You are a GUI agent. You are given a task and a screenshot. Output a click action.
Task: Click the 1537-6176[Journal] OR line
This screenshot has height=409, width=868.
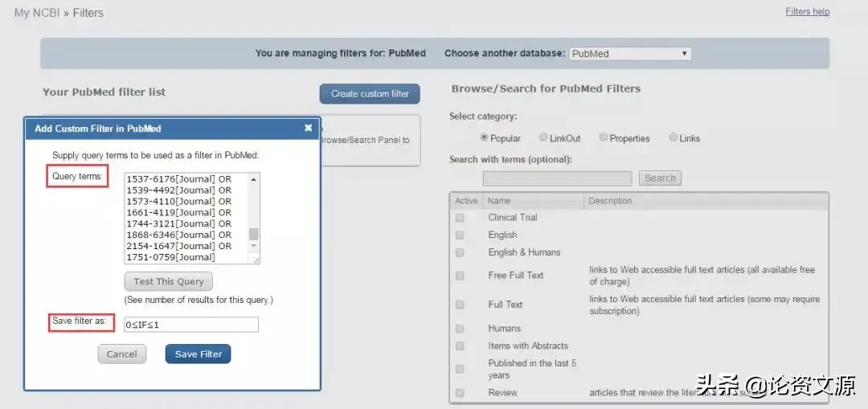point(178,179)
